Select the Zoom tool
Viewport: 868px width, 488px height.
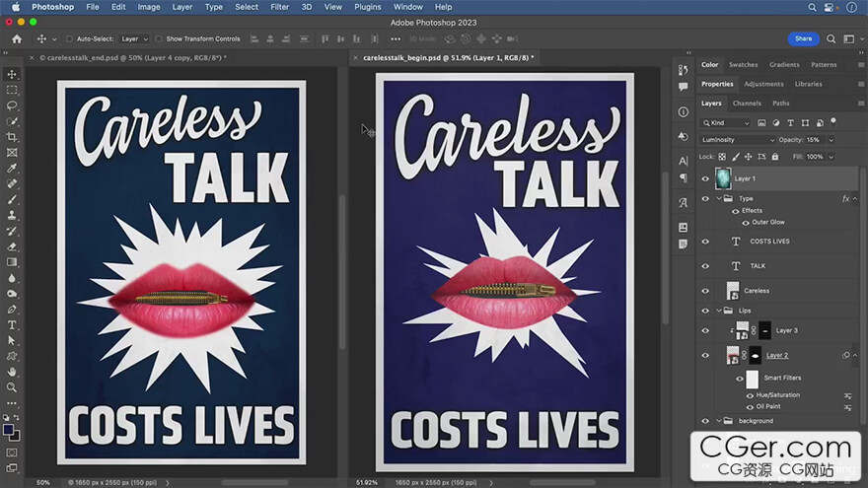coord(12,387)
